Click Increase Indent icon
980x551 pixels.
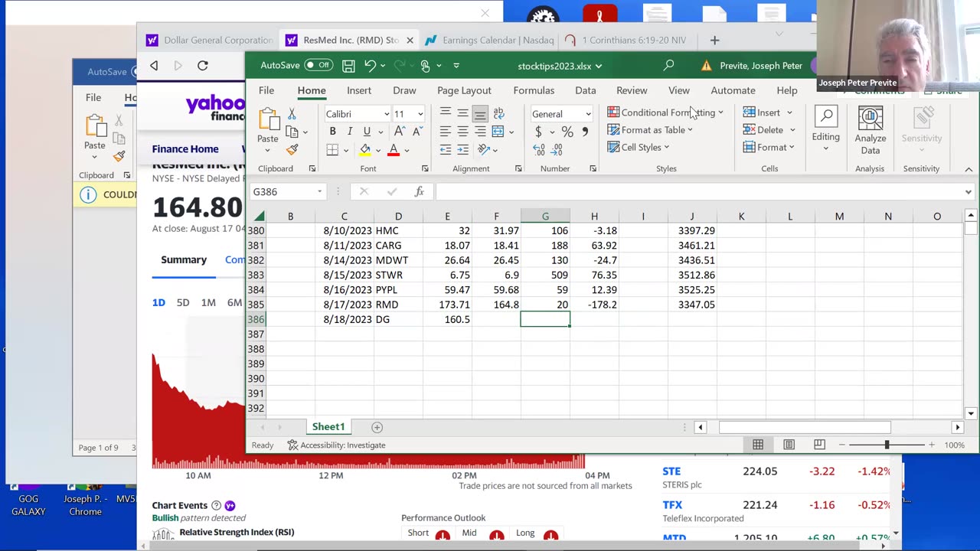coord(462,150)
